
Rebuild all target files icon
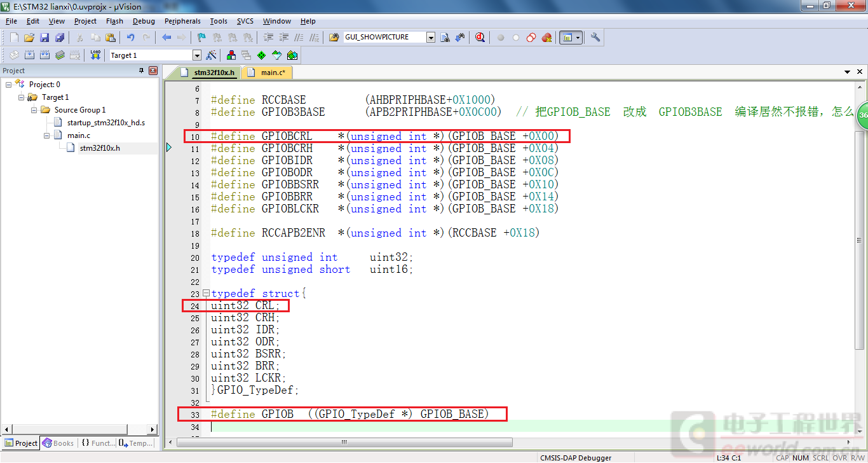pyautogui.click(x=44, y=55)
